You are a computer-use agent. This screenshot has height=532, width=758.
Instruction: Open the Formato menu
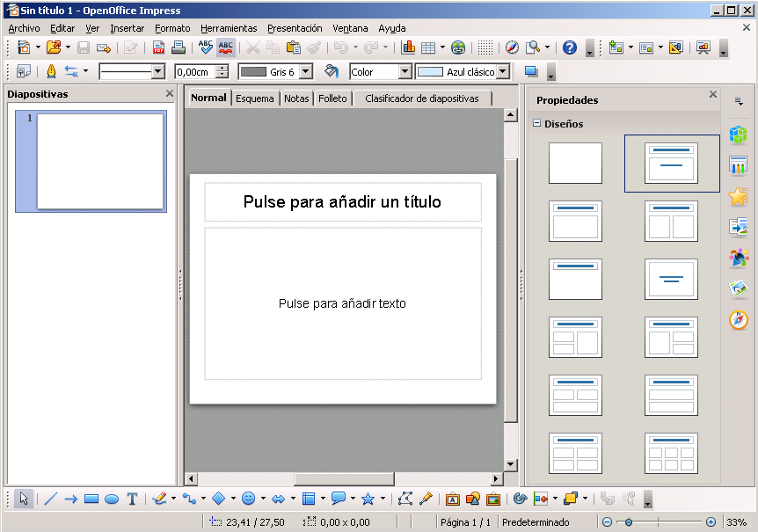172,28
